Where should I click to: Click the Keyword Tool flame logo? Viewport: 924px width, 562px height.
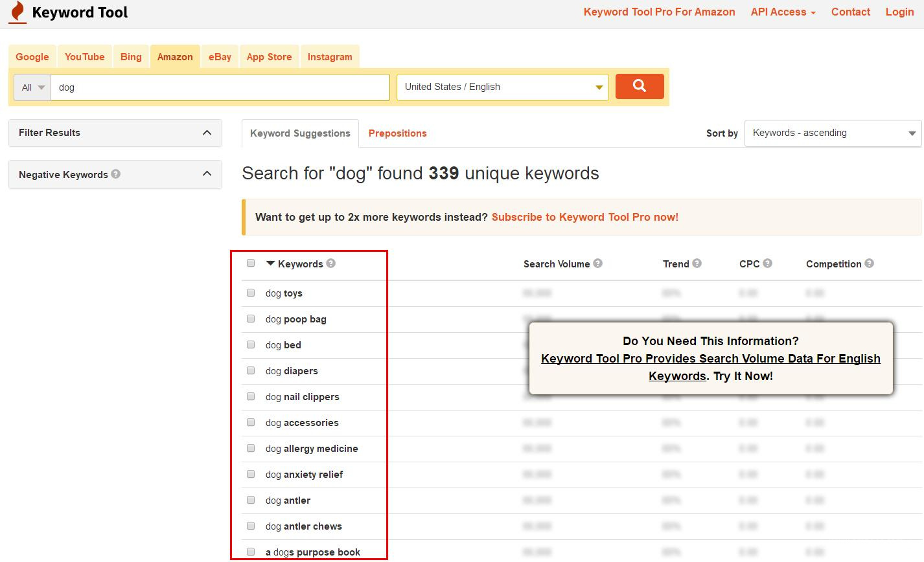[x=18, y=12]
